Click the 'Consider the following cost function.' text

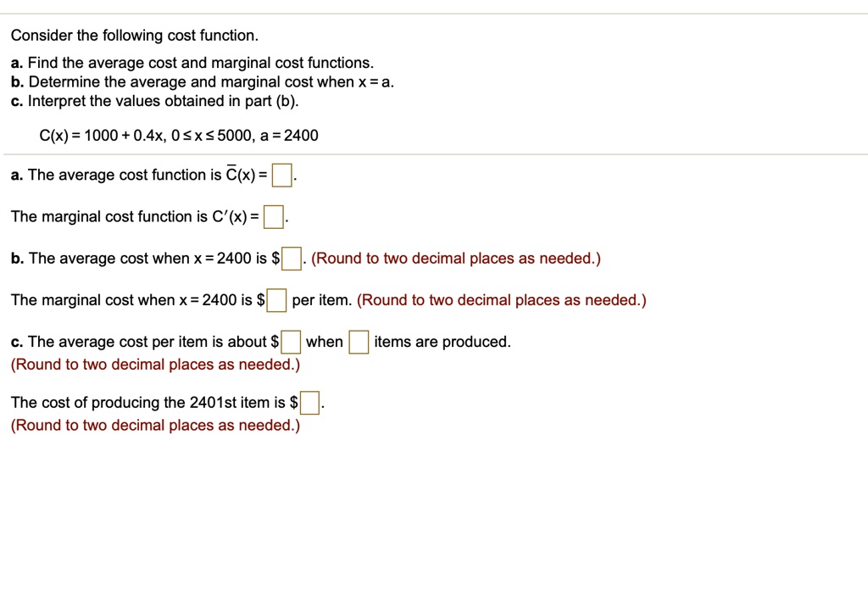134,36
